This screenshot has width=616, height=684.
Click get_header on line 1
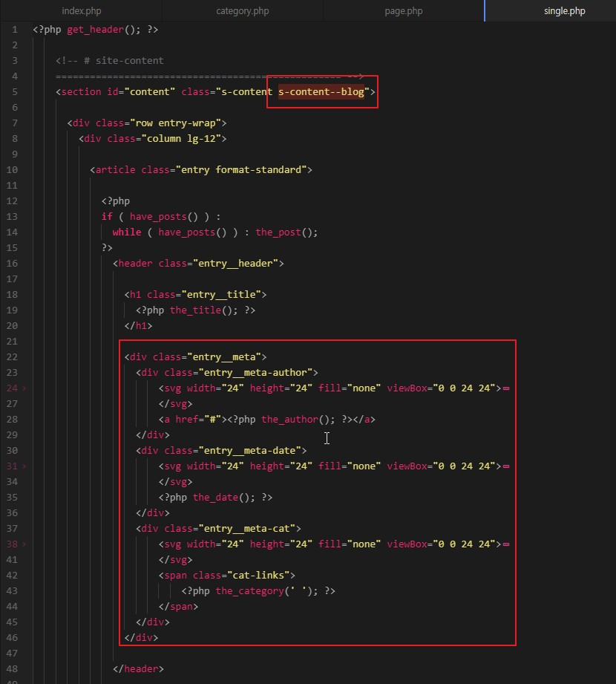(x=95, y=29)
